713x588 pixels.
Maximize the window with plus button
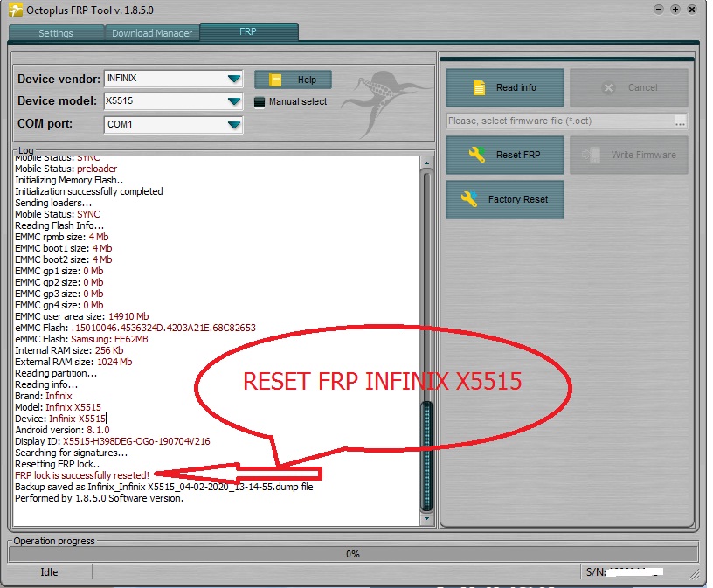[675, 10]
